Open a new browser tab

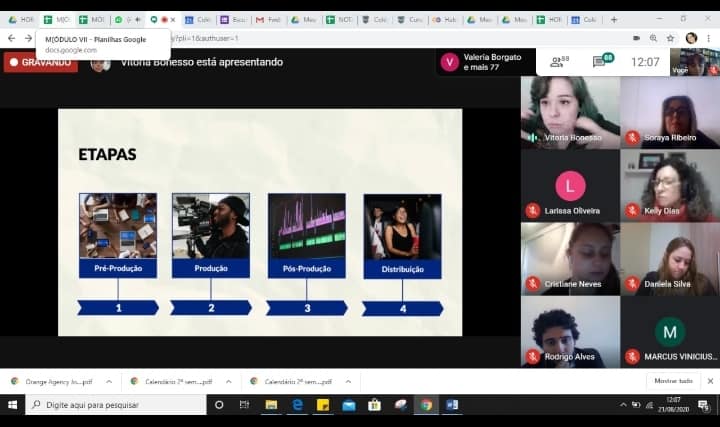point(613,19)
